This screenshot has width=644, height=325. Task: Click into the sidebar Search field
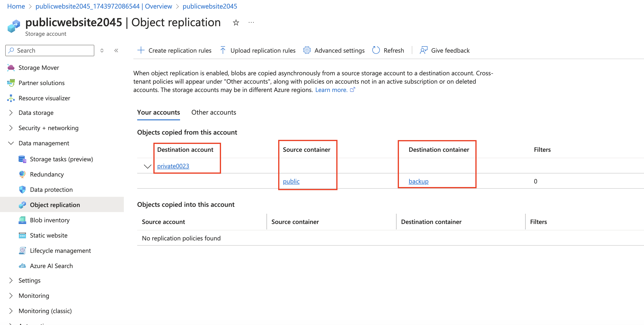[x=50, y=51]
